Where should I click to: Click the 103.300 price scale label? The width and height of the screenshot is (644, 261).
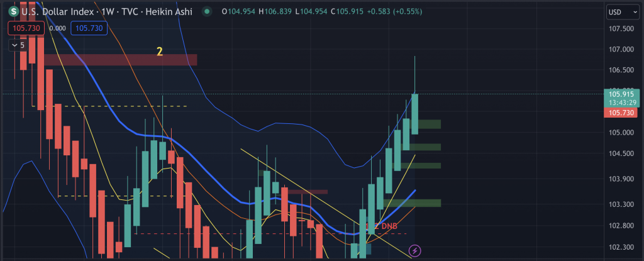click(622, 204)
